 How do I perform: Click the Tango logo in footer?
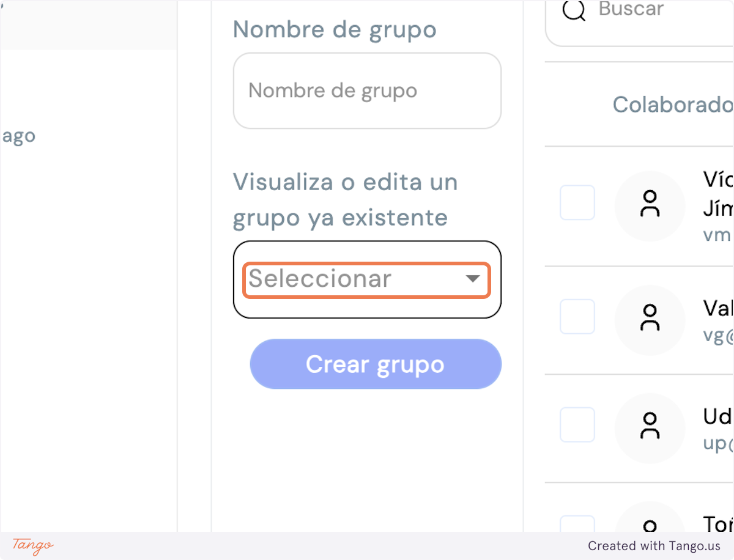coord(33,545)
